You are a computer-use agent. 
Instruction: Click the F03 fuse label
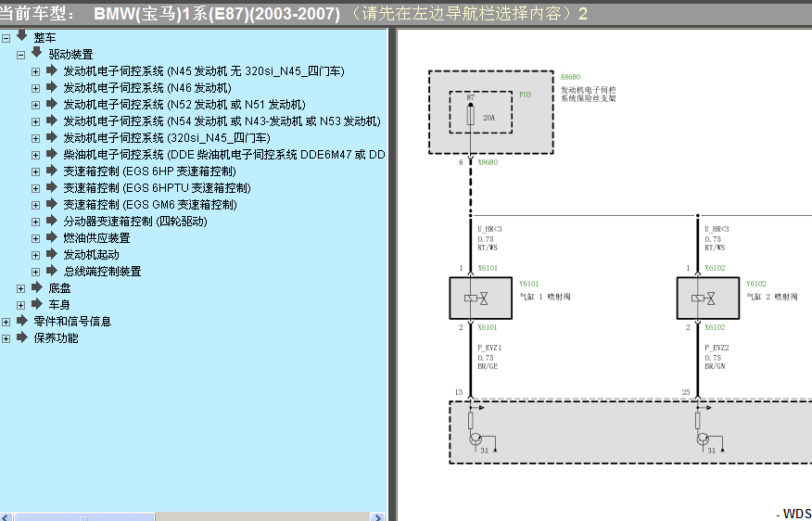(525, 95)
